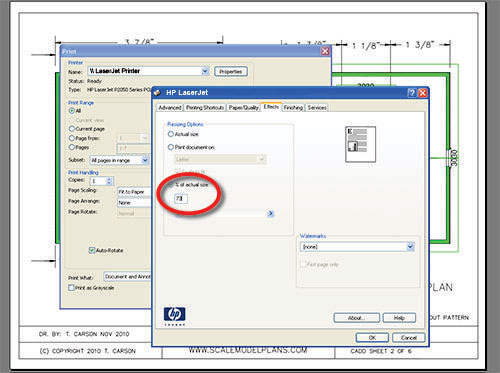This screenshot has height=373, width=500.
Task: Click the Help button
Action: point(399,318)
